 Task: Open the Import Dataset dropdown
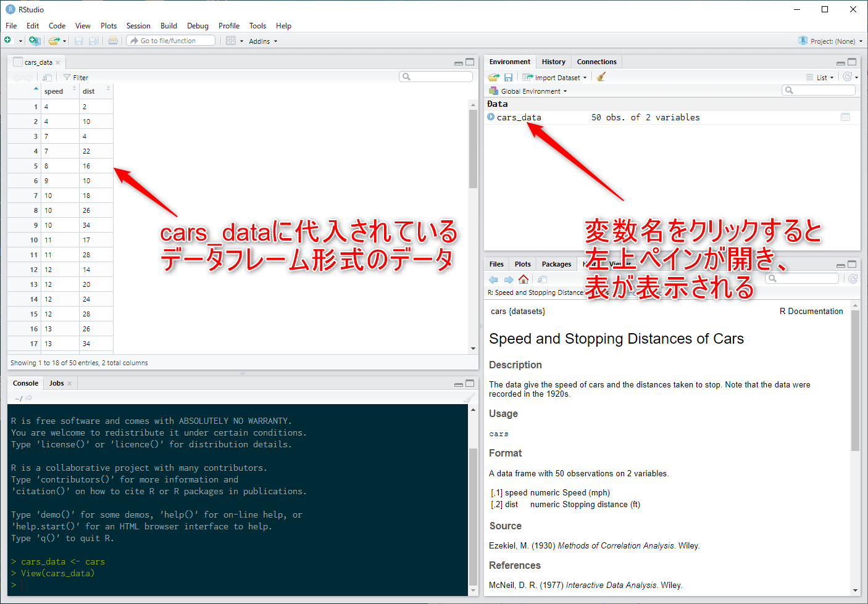(554, 78)
